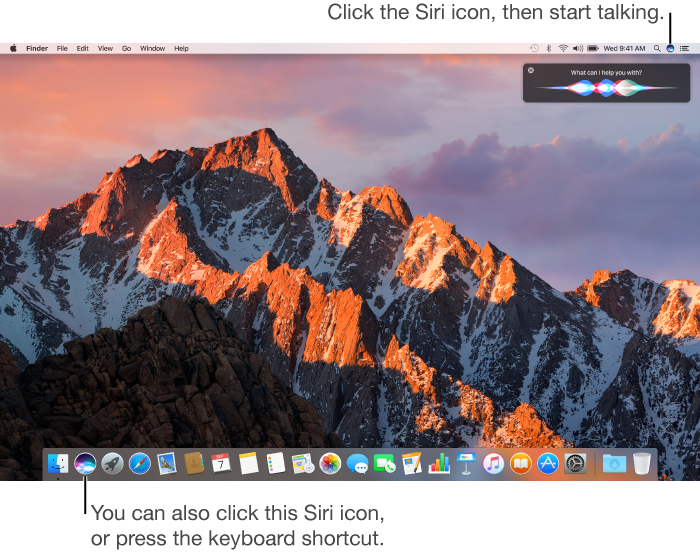The height and width of the screenshot is (556, 700).
Task: Open System Preferences gear in Dock
Action: pyautogui.click(x=575, y=463)
